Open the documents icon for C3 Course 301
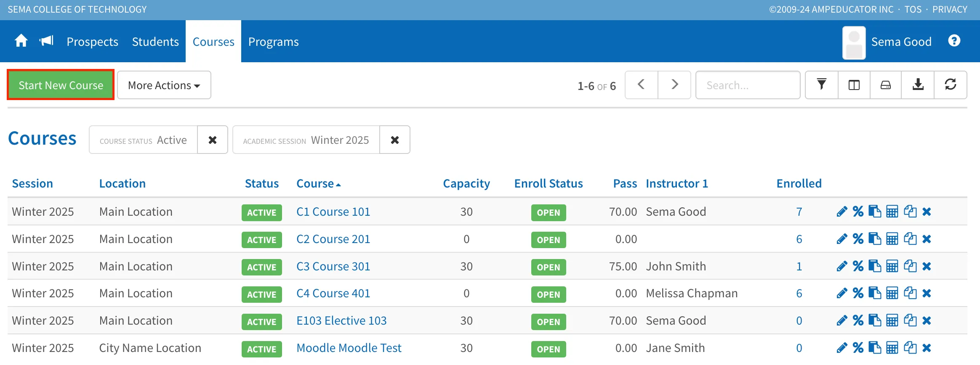 875,266
